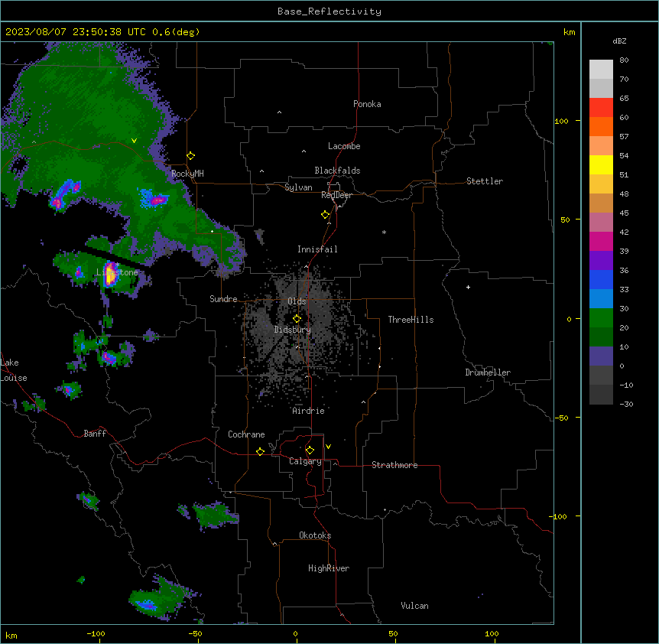Viewport: 659px width, 644px height.
Task: Click the 2023/08/07 23:50:38 UTC timestamp
Action: 76,32
